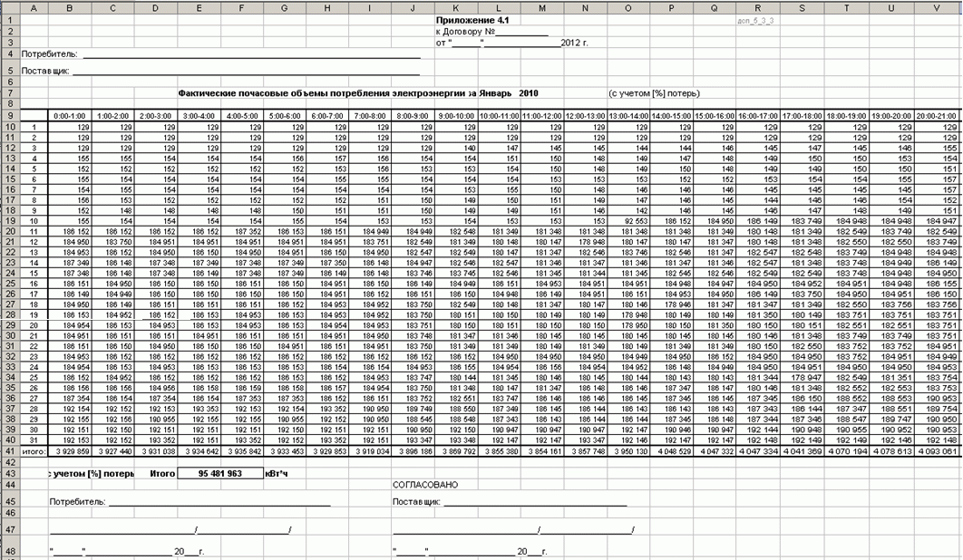Select column K by its header

(x=456, y=7)
